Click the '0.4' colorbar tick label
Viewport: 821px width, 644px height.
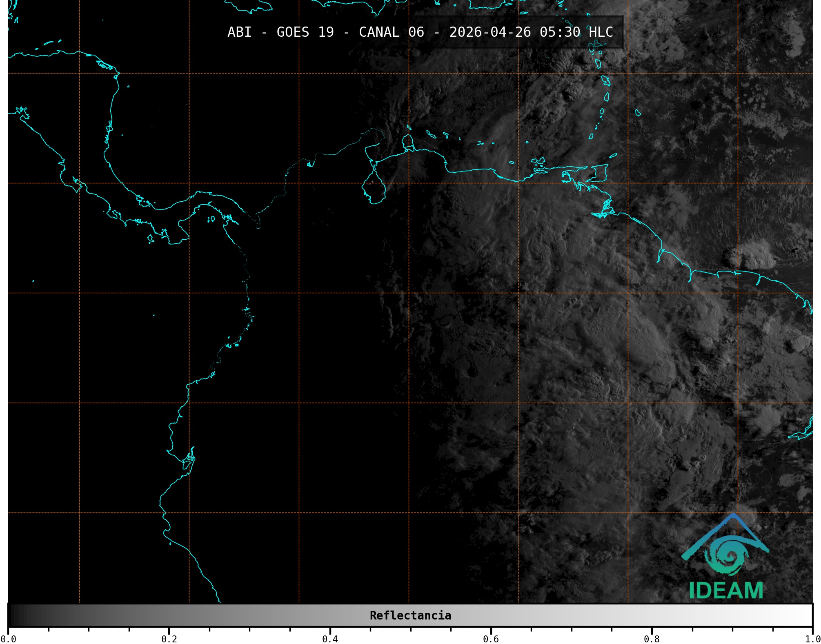coord(330,639)
